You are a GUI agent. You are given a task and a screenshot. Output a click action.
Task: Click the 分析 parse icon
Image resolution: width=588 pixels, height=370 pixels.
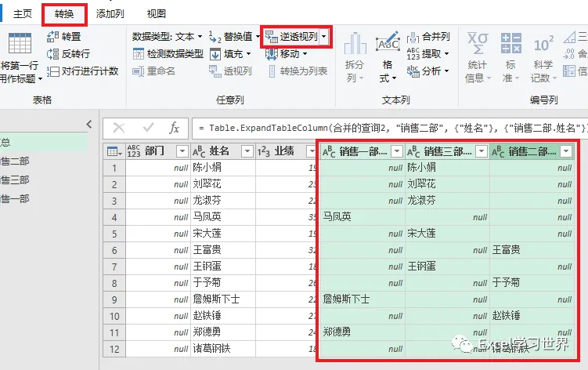(x=413, y=71)
